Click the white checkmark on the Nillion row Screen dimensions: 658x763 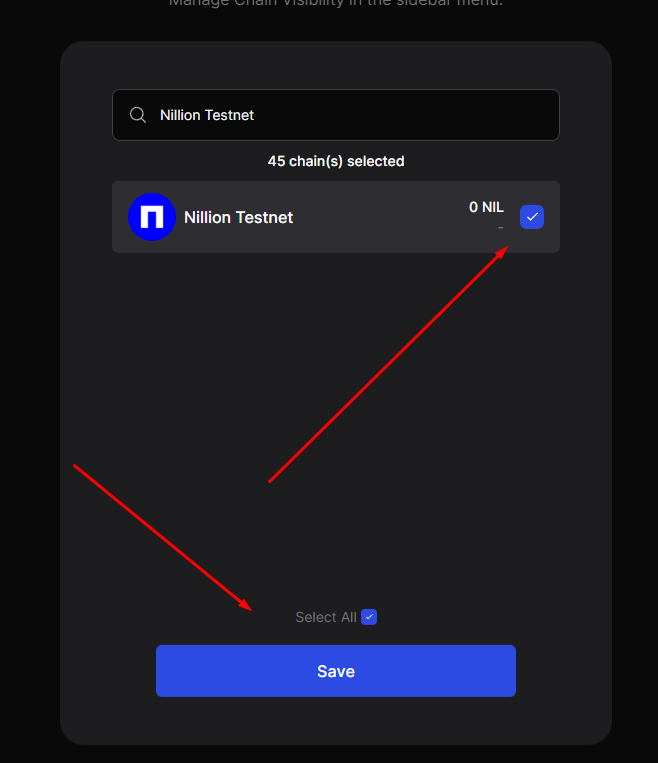pyautogui.click(x=532, y=217)
